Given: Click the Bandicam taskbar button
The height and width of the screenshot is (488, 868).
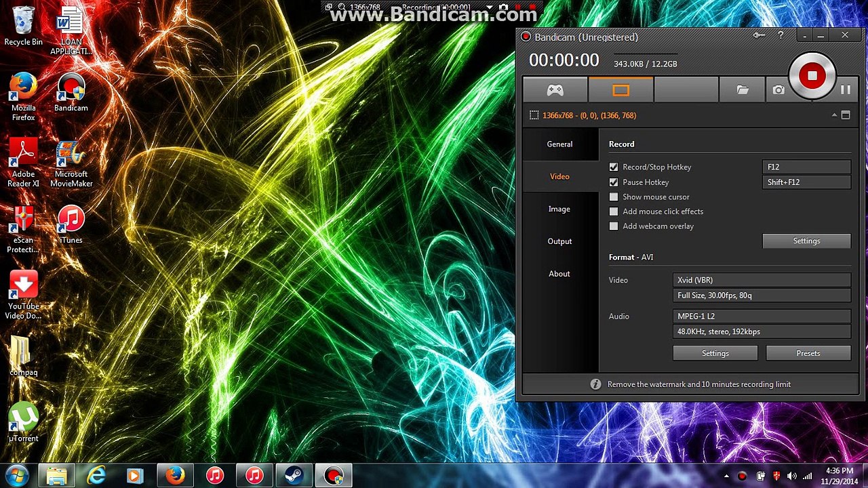Looking at the screenshot, I should click(334, 476).
